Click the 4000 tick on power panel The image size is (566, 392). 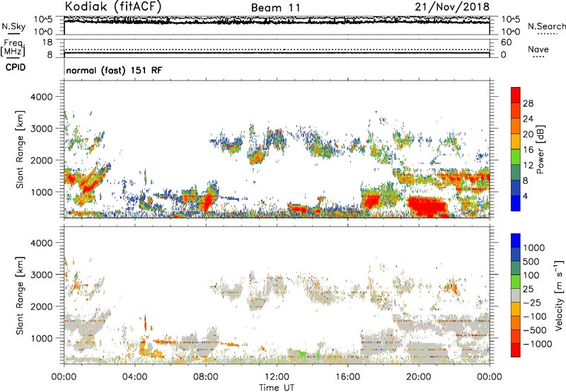[x=41, y=97]
